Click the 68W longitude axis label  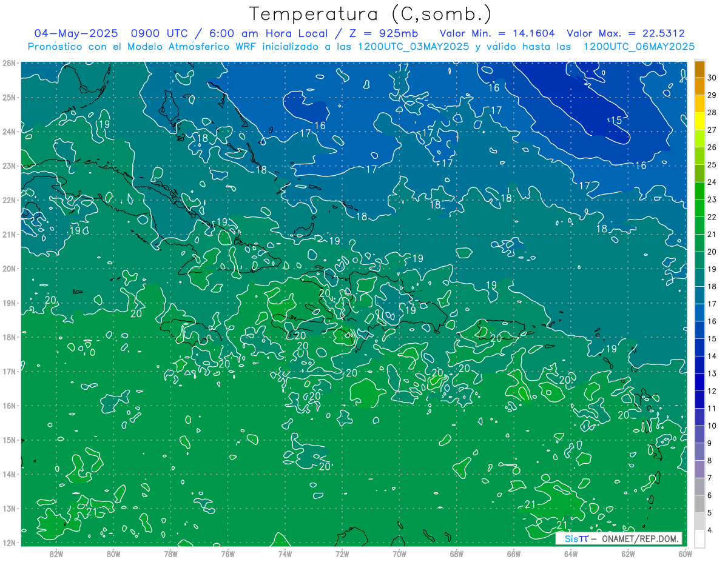click(x=457, y=553)
